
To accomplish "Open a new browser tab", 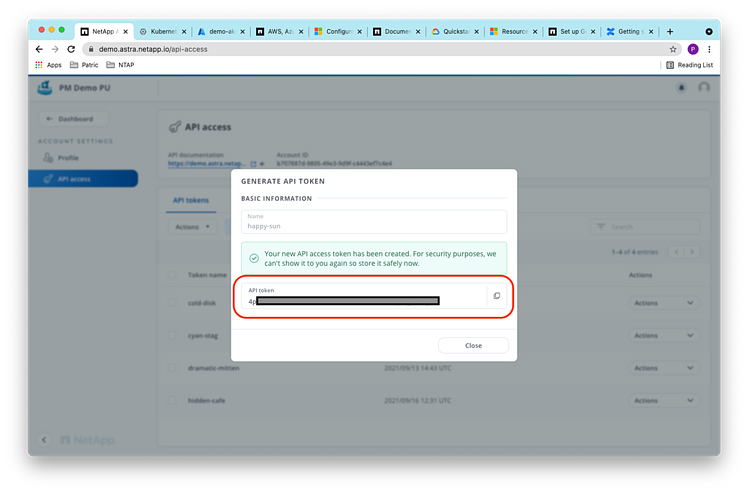I will (x=670, y=31).
